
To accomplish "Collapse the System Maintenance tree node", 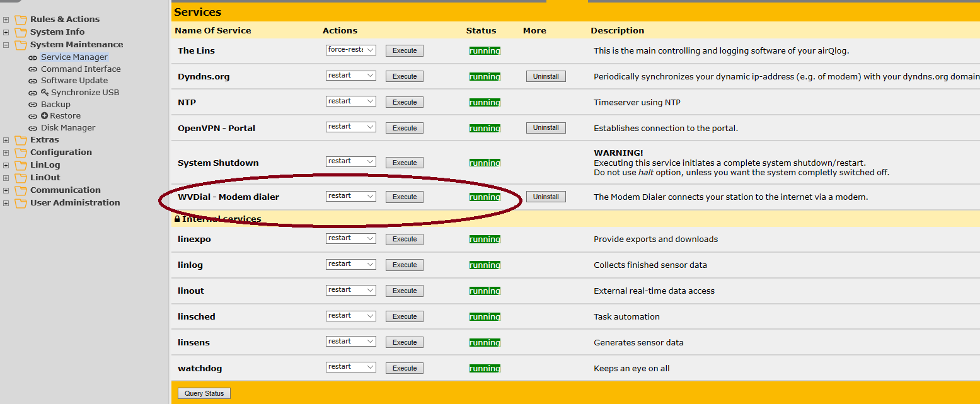I will point(6,45).
